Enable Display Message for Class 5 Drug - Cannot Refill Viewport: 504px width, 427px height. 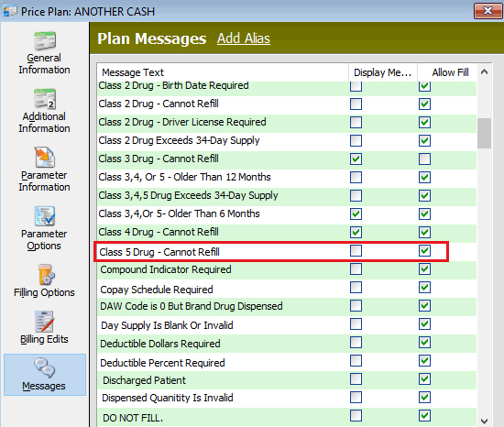tap(356, 250)
